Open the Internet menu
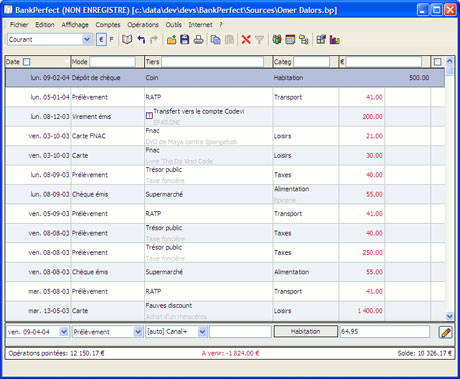Screen dimensions: 460x379 click(x=200, y=25)
